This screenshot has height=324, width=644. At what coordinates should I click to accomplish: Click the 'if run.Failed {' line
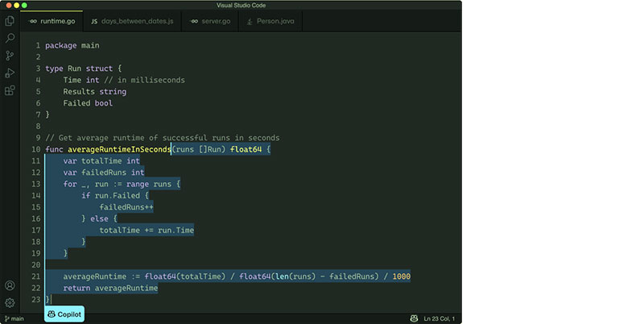(115, 195)
